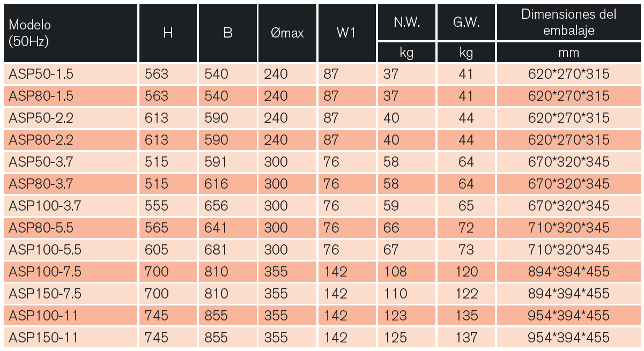644x351 pixels.
Task: Select the ASP80-2.2 model row label
Action: click(41, 140)
